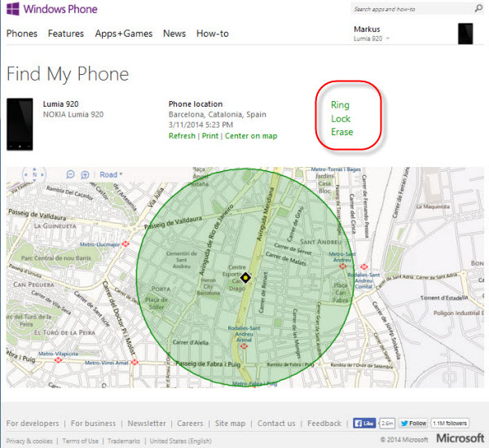Image resolution: width=489 pixels, height=448 pixels.
Task: Zoom in the map with plus icon
Action: pyautogui.click(x=85, y=174)
